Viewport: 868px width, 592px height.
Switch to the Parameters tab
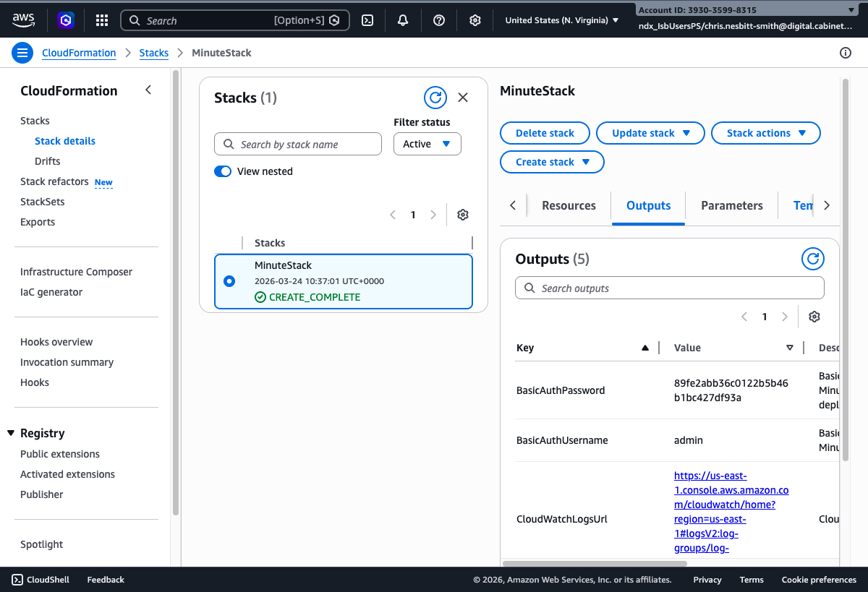[731, 205]
